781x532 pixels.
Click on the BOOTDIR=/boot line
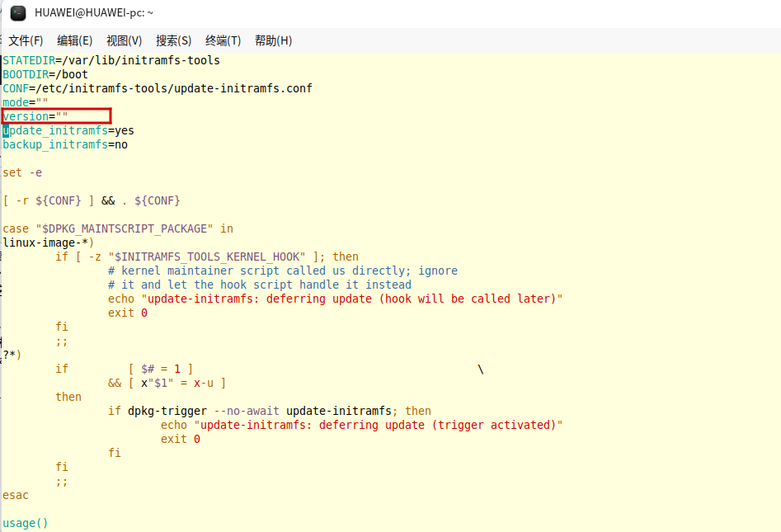[45, 74]
